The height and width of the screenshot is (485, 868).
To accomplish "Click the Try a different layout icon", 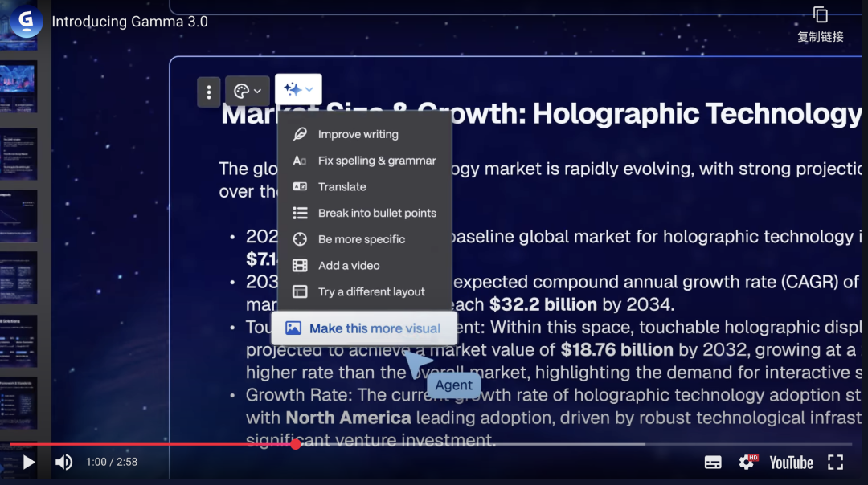I will click(x=300, y=291).
